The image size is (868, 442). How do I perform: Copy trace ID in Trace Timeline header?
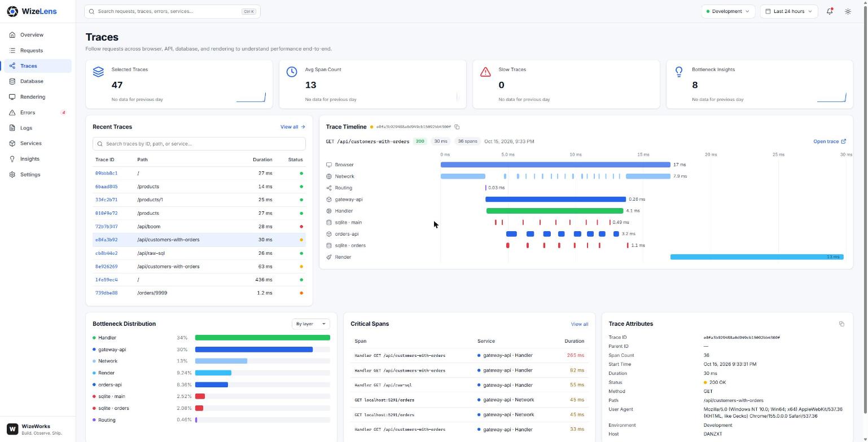click(457, 127)
